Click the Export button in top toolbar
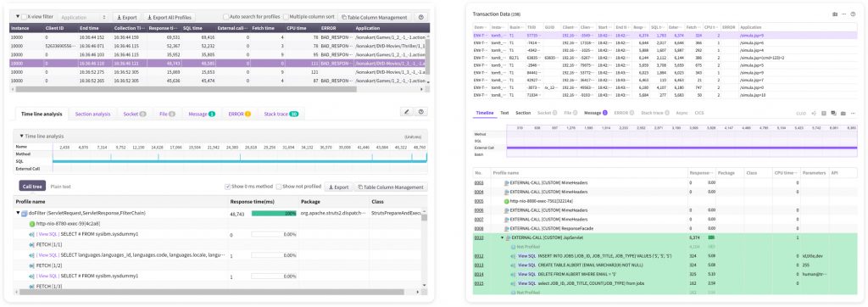 point(127,17)
